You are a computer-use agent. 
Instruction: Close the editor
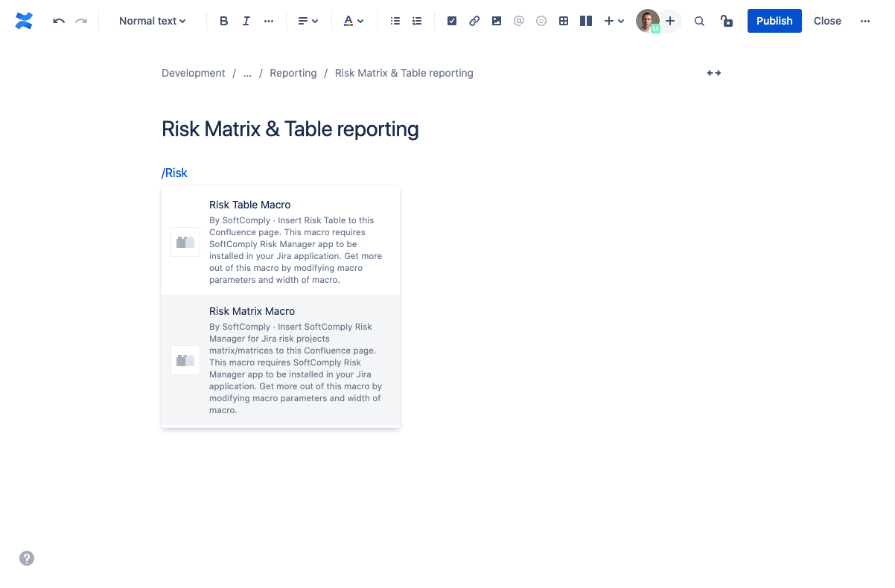[827, 21]
